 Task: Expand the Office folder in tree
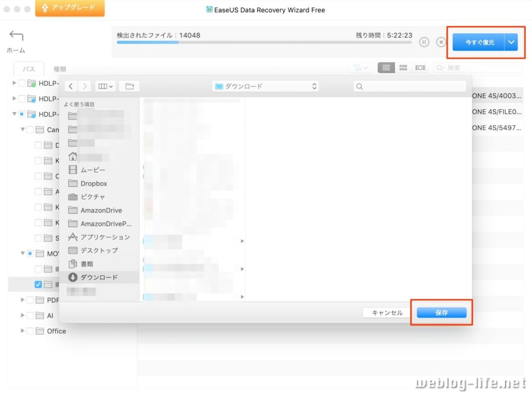[x=22, y=331]
